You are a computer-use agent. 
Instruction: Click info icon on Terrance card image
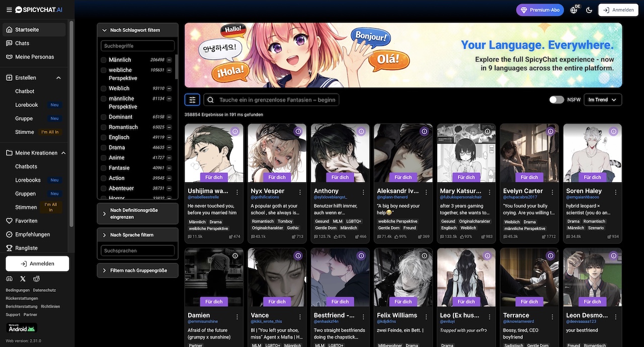pos(550,256)
